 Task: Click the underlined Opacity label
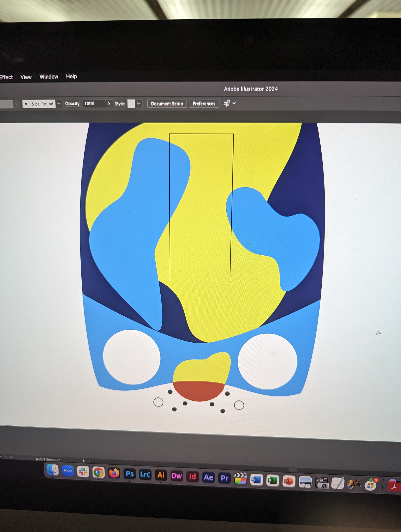[73, 104]
